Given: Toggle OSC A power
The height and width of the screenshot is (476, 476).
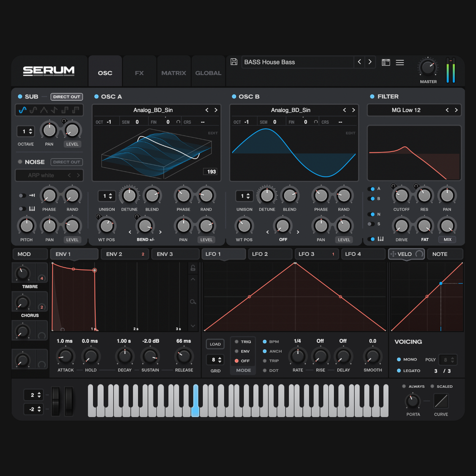Looking at the screenshot, I should coord(96,97).
